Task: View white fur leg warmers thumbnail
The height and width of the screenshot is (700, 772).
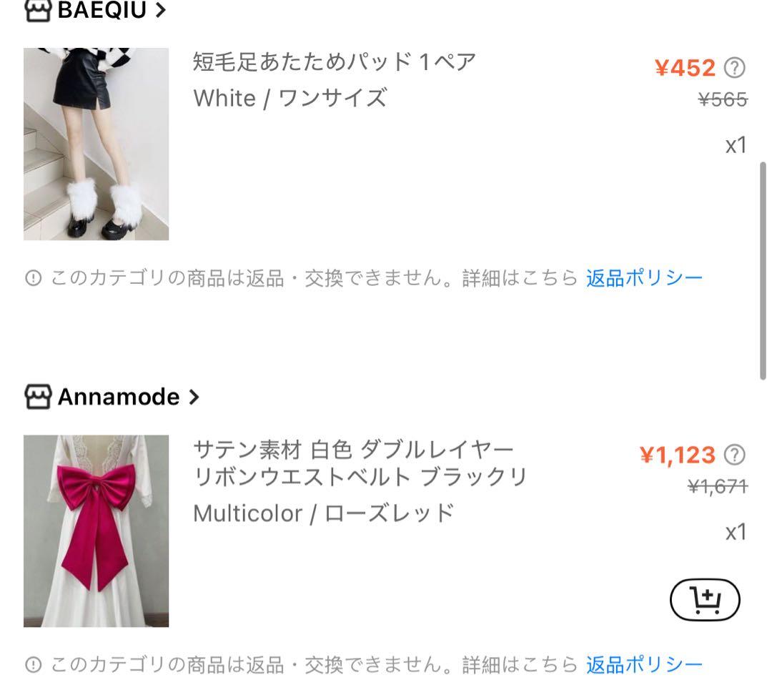Action: (96, 144)
